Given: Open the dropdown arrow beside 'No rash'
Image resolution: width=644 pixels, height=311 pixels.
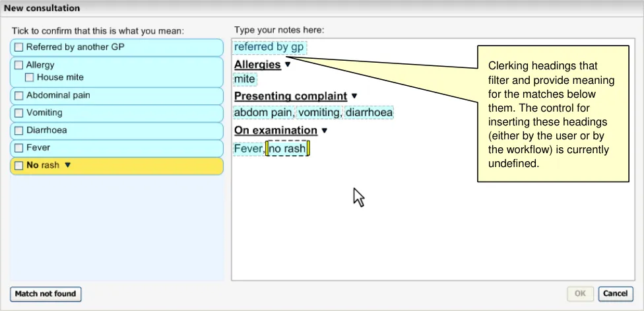Looking at the screenshot, I should pyautogui.click(x=67, y=165).
